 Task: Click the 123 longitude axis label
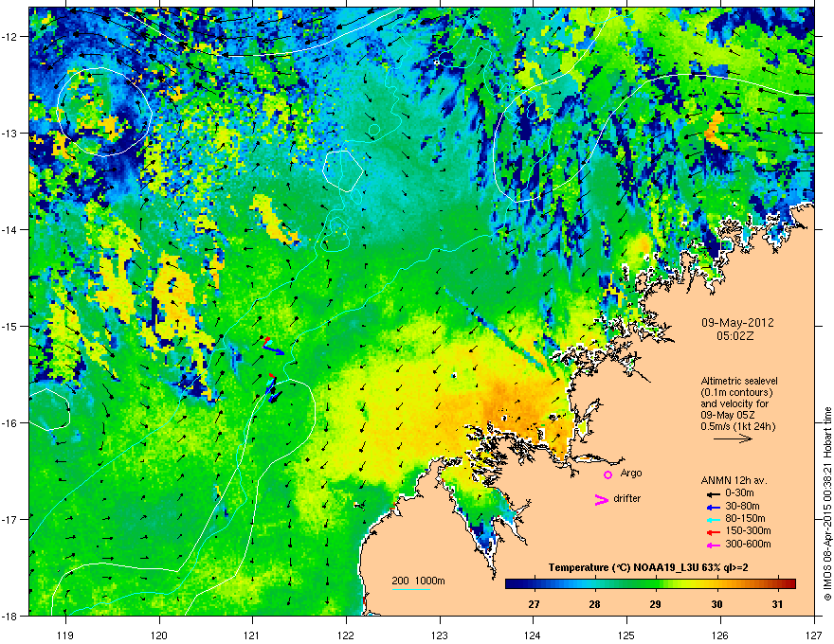[440, 635]
